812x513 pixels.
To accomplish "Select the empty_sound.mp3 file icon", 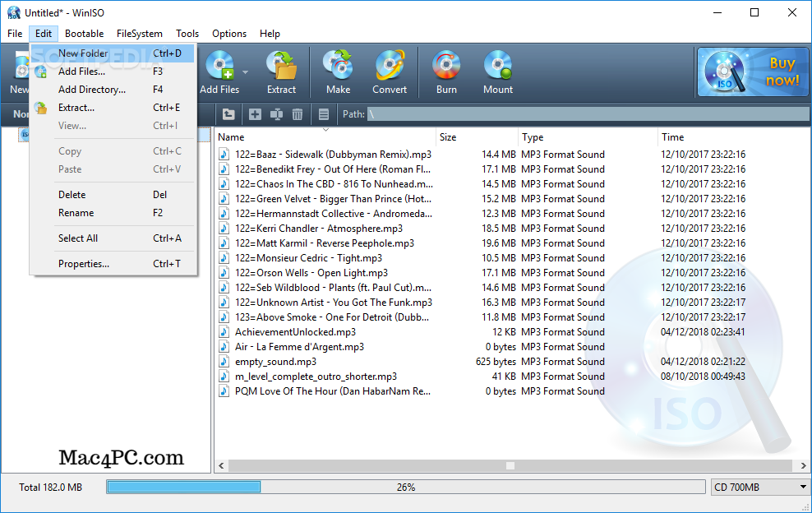I will click(x=224, y=362).
